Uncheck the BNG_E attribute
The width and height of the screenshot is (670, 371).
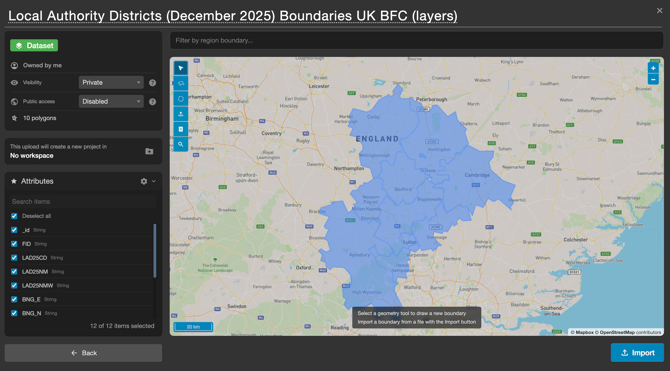[14, 299]
